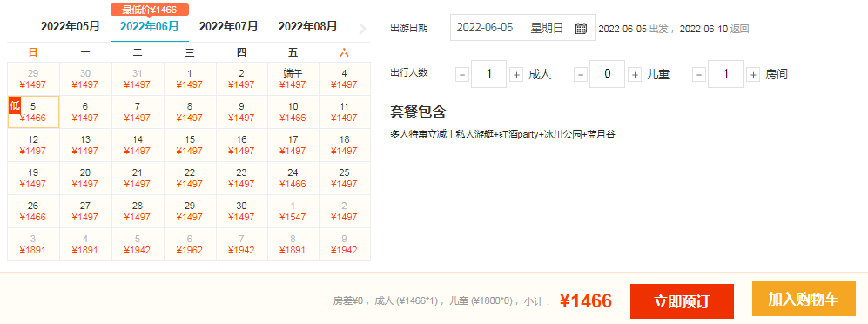This screenshot has height=324, width=868.
Task: Select June 8 in calendar
Action: (189, 111)
